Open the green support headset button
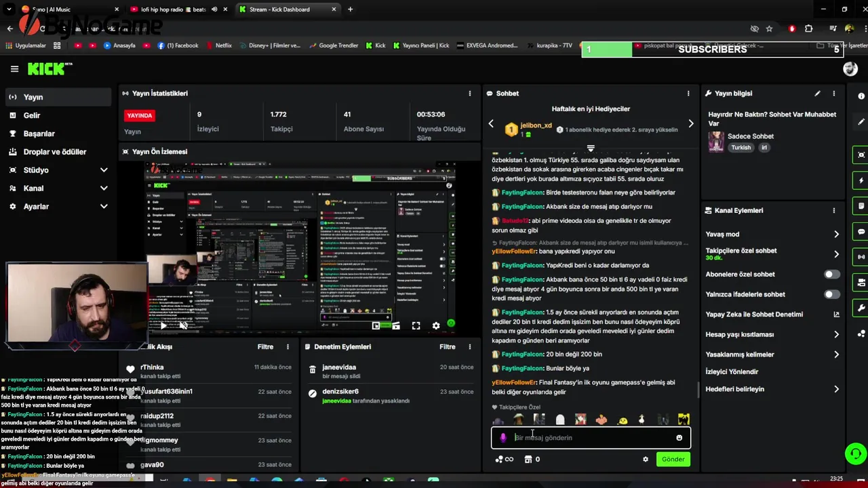868x488 pixels. pos(855,453)
